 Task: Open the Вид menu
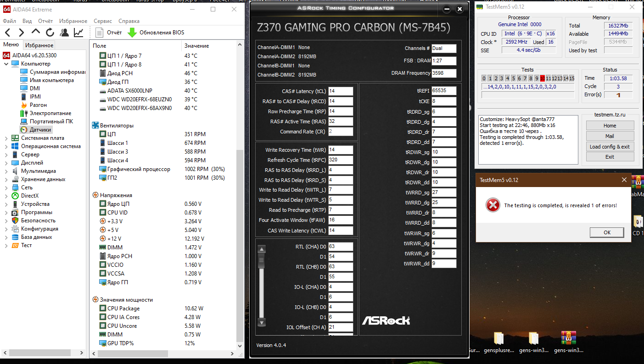tap(27, 21)
